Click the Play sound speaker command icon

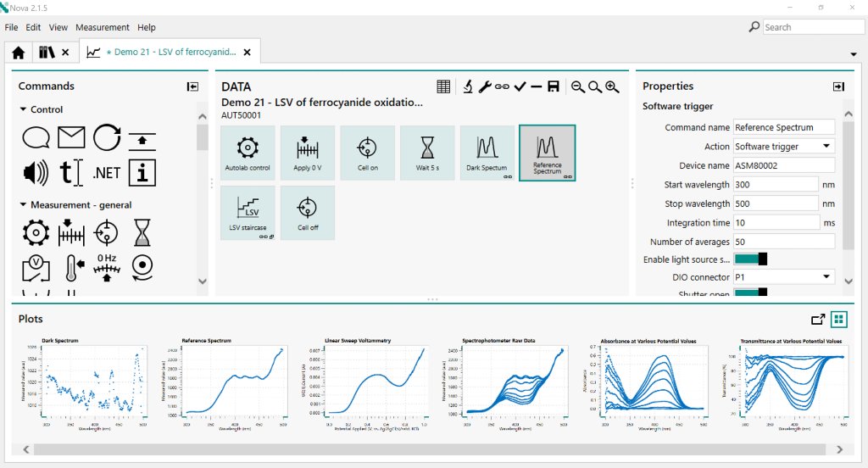36,173
